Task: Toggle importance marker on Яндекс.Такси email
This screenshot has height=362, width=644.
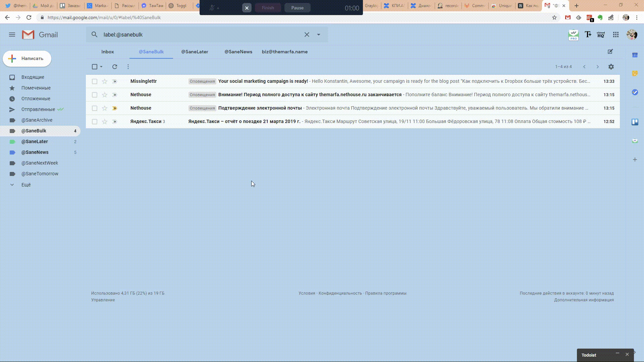Action: [x=114, y=122]
